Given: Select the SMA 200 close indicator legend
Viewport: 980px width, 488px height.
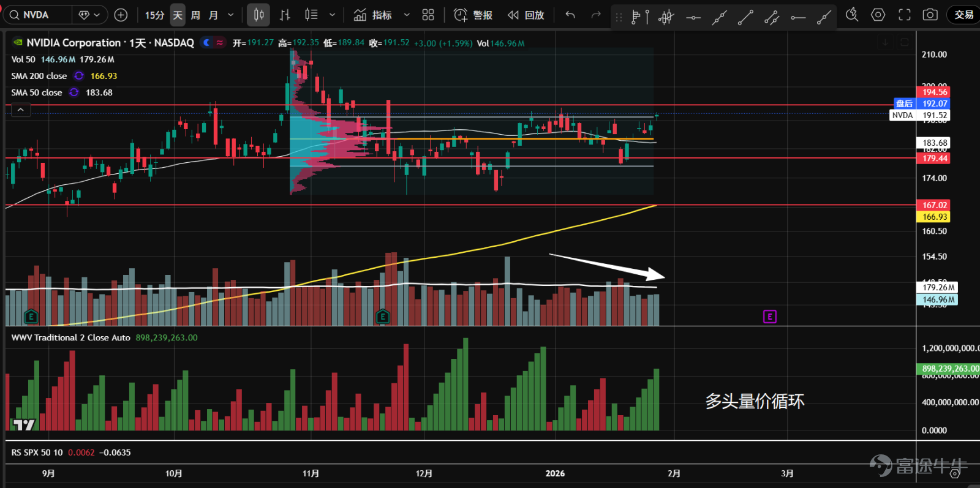Looking at the screenshot, I should 39,76.
